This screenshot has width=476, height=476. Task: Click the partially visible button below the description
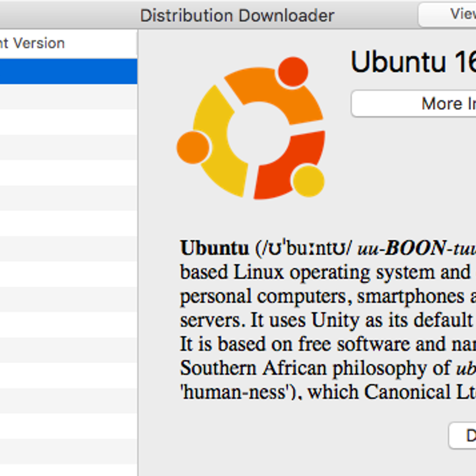click(x=463, y=436)
